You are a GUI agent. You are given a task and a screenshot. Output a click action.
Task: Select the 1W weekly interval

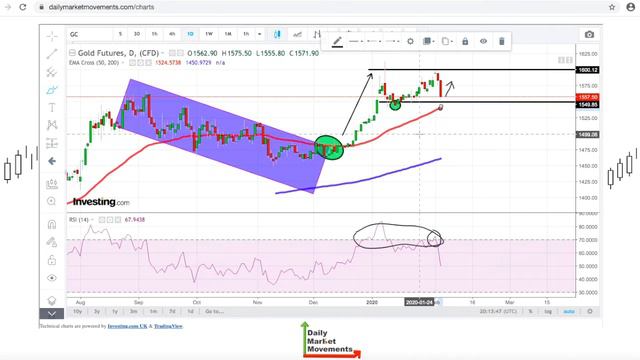pos(209,34)
